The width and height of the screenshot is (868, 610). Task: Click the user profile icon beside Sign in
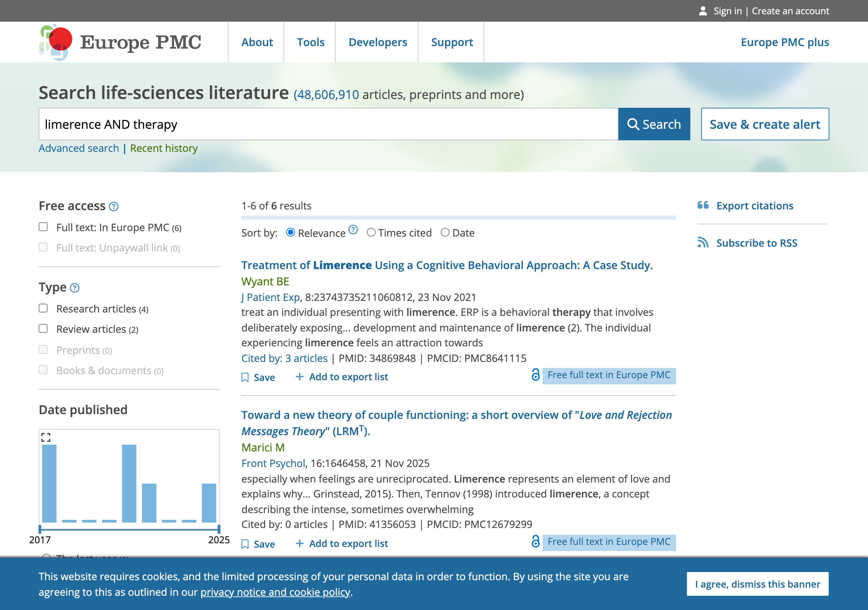tap(703, 11)
